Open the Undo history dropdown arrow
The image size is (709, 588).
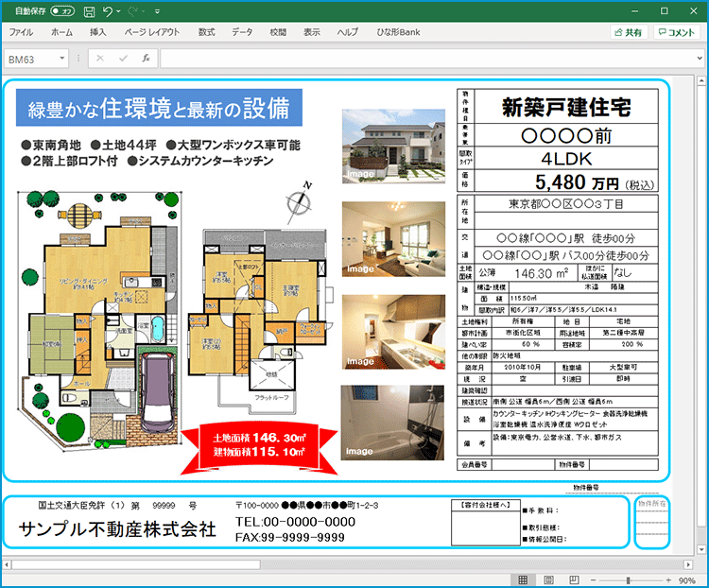point(118,11)
